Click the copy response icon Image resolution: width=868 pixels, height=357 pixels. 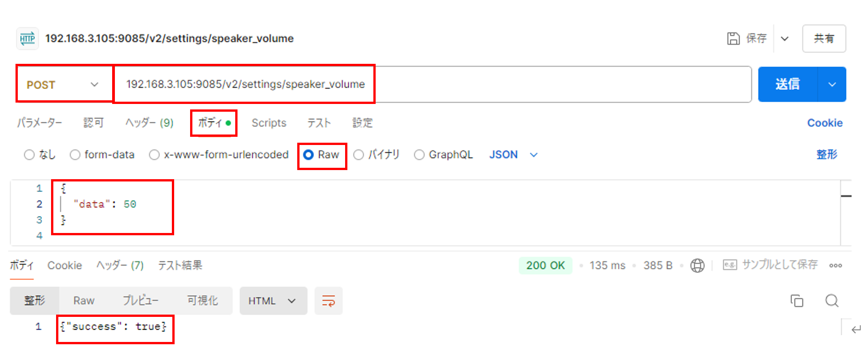pos(796,301)
